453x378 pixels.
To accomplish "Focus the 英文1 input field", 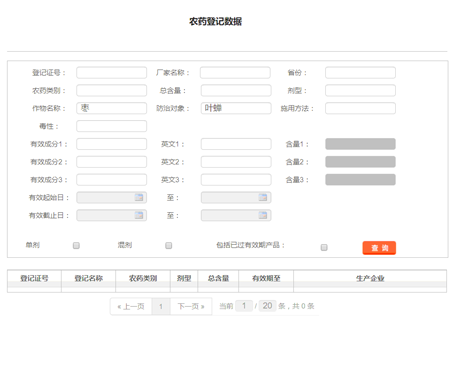I will 236,144.
